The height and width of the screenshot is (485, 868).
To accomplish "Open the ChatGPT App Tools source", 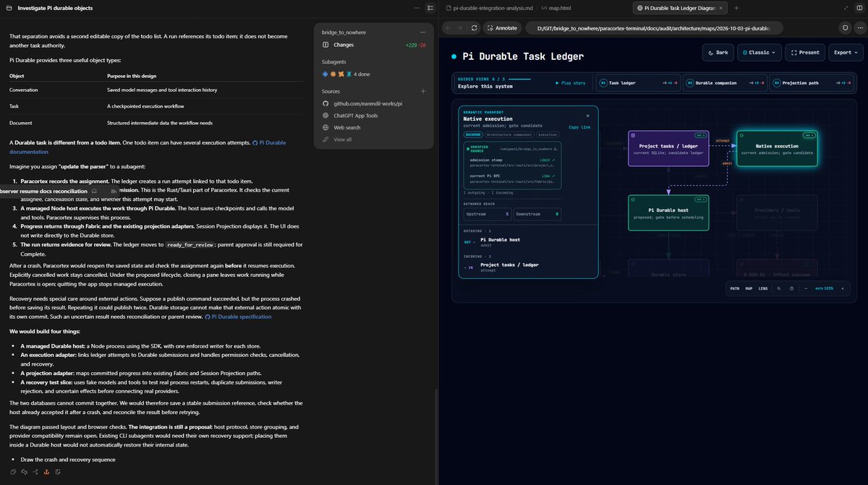I will pyautogui.click(x=373, y=116).
